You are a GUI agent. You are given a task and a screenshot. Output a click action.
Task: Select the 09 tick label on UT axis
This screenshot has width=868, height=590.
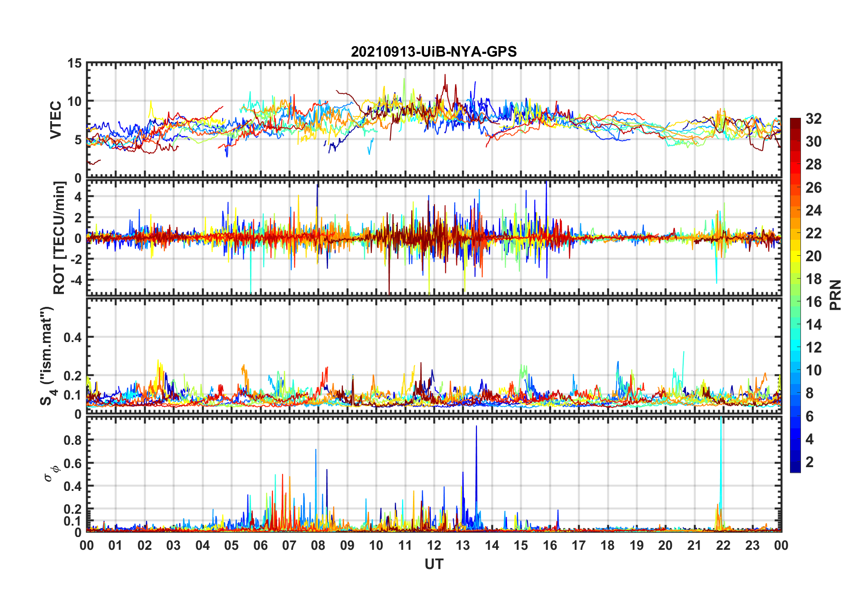[347, 545]
